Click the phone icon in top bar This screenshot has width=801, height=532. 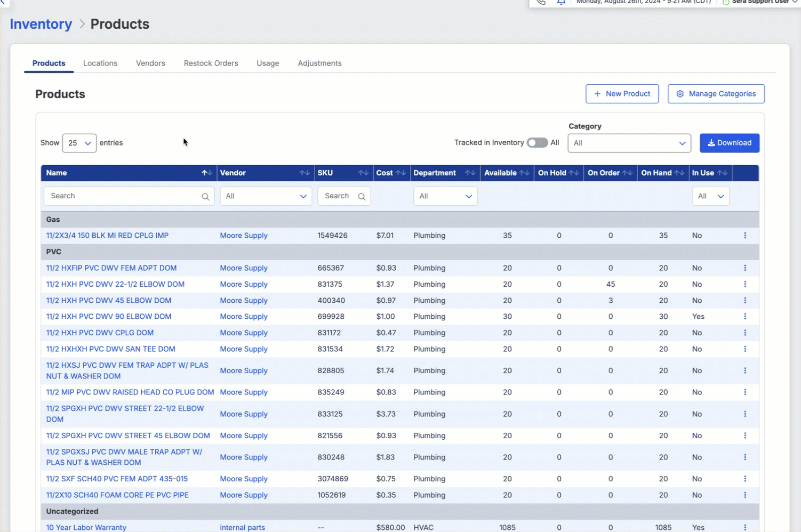coord(541,2)
